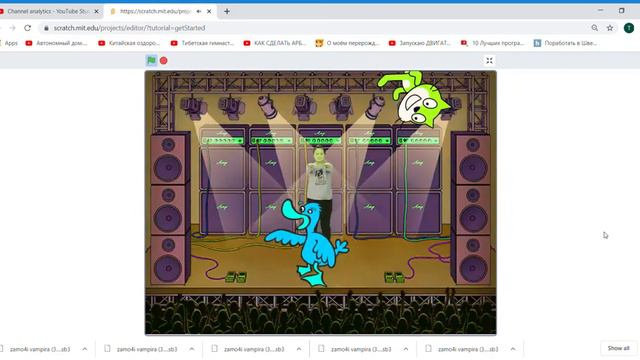The height and width of the screenshot is (360, 640).
Task: Open second zamo4ki vampira downloaded file
Action: pos(142,349)
